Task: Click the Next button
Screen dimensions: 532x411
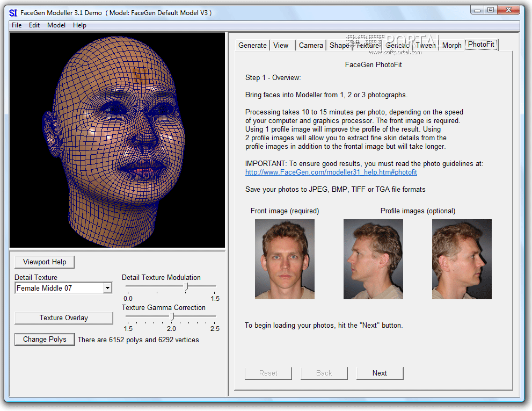Action: [x=380, y=373]
